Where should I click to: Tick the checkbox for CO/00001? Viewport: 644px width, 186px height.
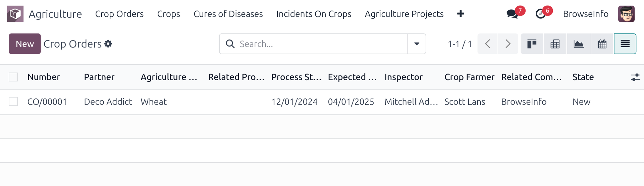(13, 102)
